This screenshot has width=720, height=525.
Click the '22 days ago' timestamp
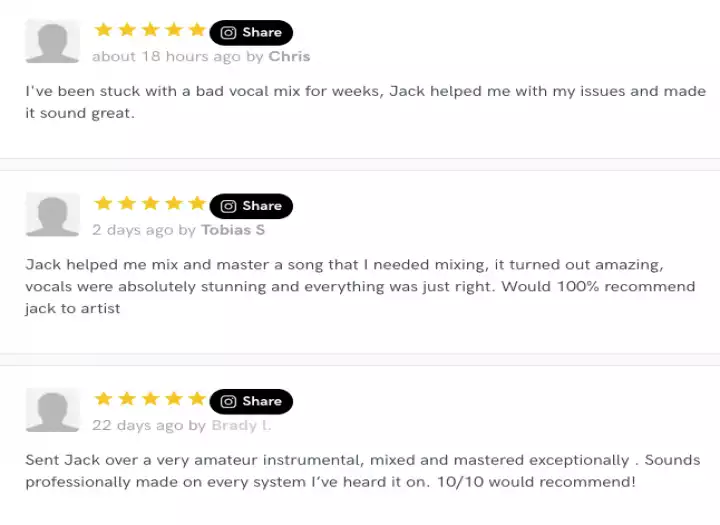pos(137,424)
